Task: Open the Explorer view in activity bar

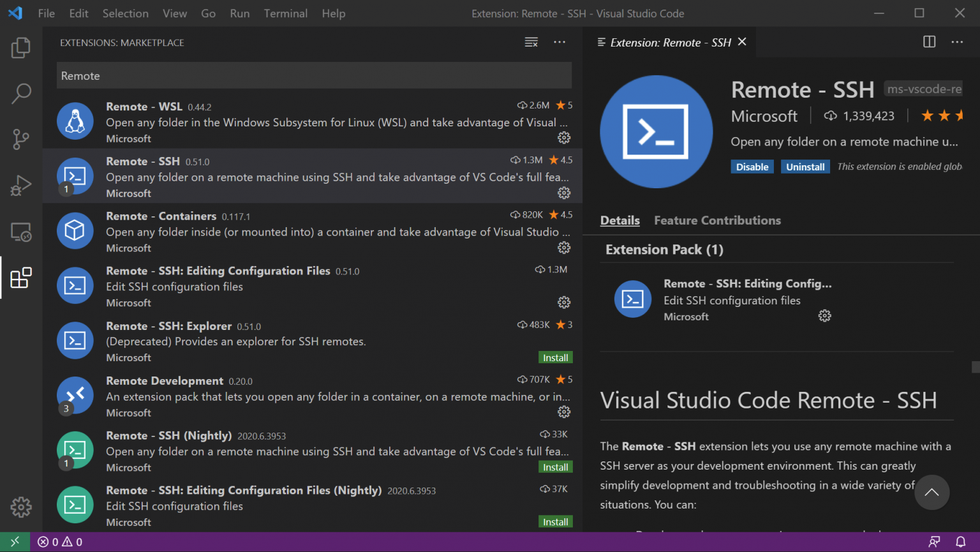Action: pos(21,48)
